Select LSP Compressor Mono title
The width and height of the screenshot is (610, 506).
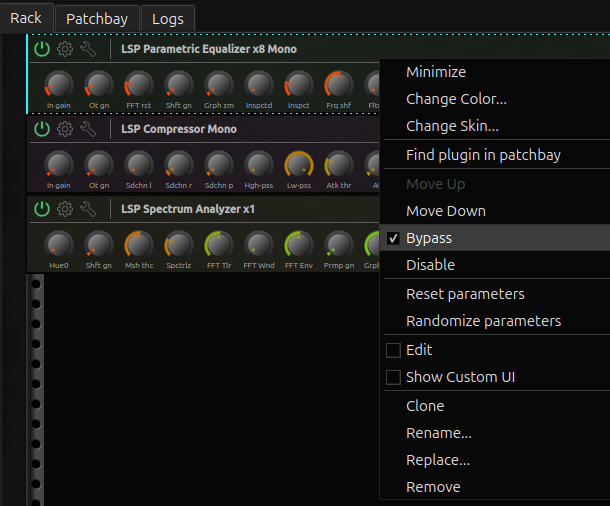[179, 129]
